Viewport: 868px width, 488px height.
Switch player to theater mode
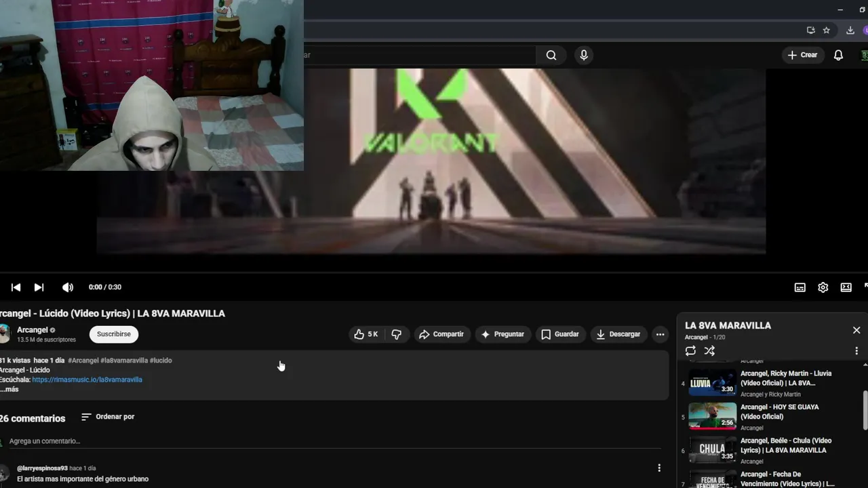[846, 287]
